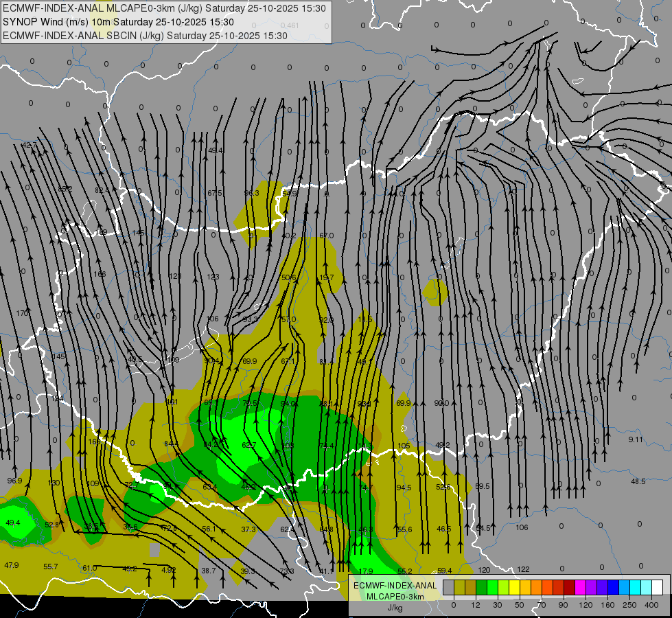Click the purple legend swatch above 120
The height and width of the screenshot is (618, 672).
click(x=592, y=588)
